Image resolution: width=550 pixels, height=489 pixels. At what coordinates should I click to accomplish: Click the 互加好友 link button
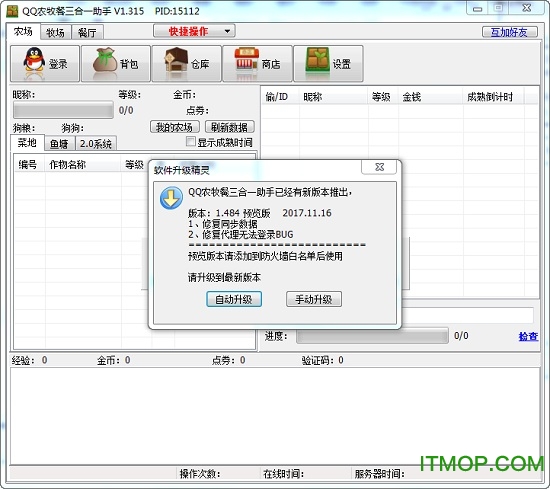point(509,32)
